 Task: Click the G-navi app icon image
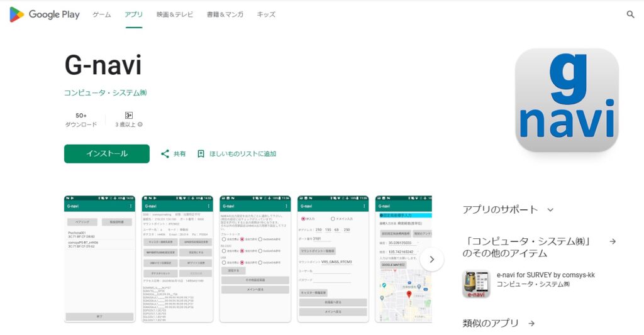coord(566,100)
